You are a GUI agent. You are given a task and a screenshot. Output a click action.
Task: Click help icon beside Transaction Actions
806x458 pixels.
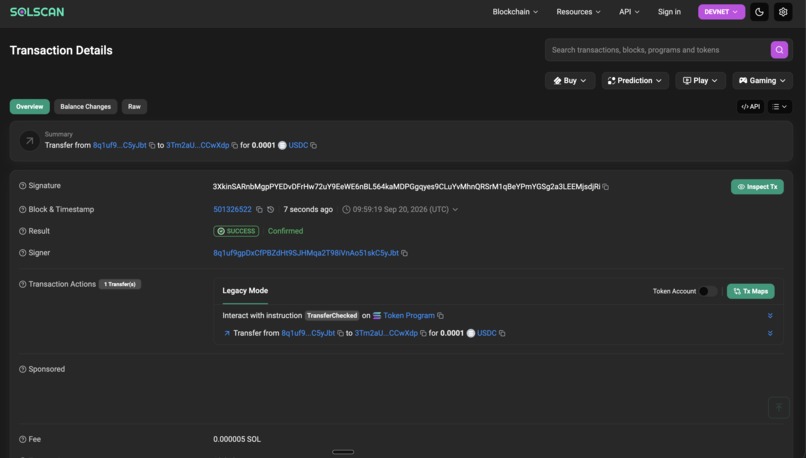pos(23,284)
